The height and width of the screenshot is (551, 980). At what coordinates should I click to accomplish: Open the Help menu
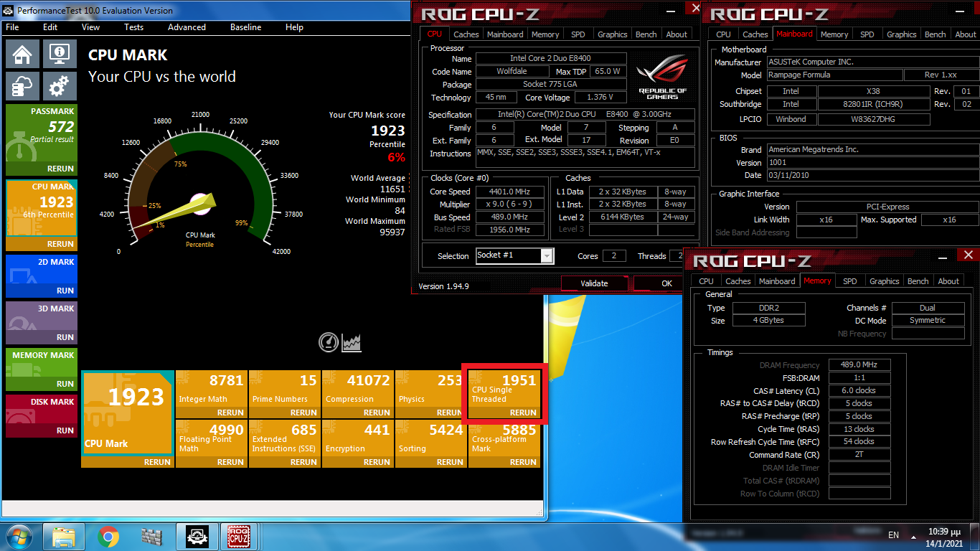click(x=294, y=27)
